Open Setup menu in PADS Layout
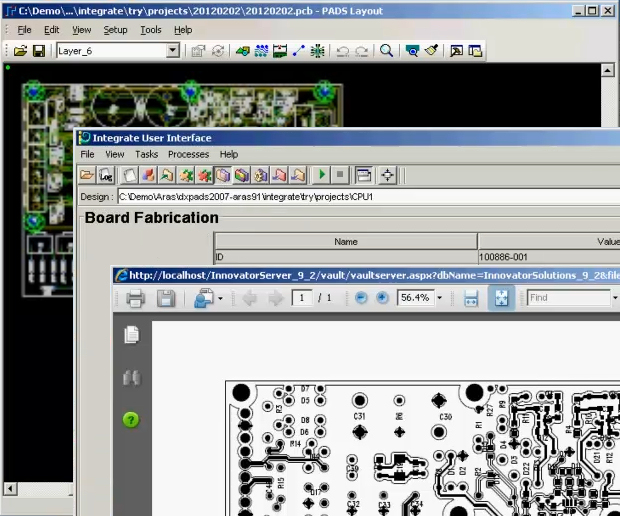This screenshot has width=620, height=516. [x=115, y=30]
